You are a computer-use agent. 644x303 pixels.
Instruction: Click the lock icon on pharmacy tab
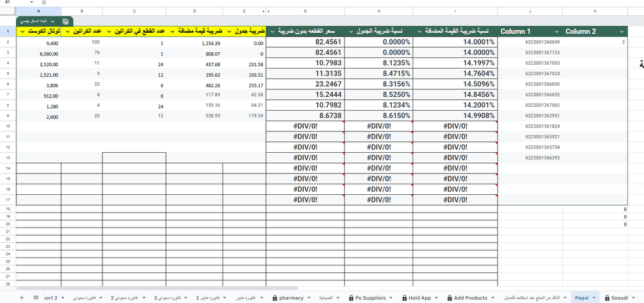pos(275,297)
